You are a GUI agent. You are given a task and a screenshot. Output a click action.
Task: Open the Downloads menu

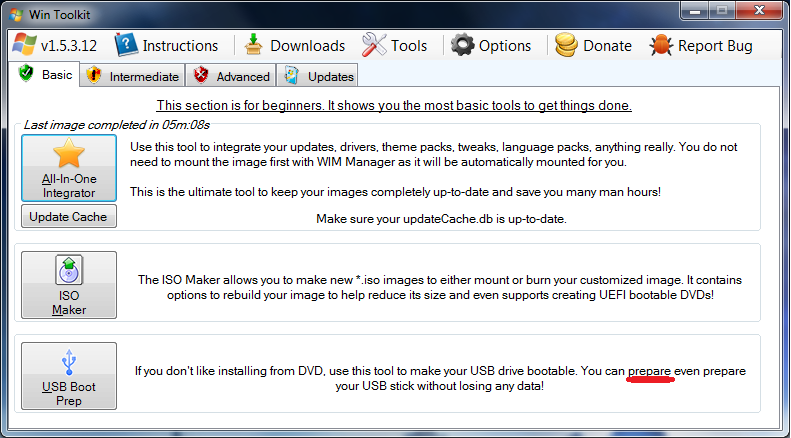(x=295, y=45)
